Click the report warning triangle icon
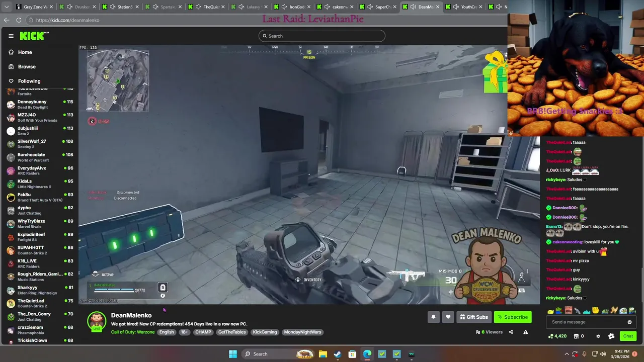 click(525, 332)
